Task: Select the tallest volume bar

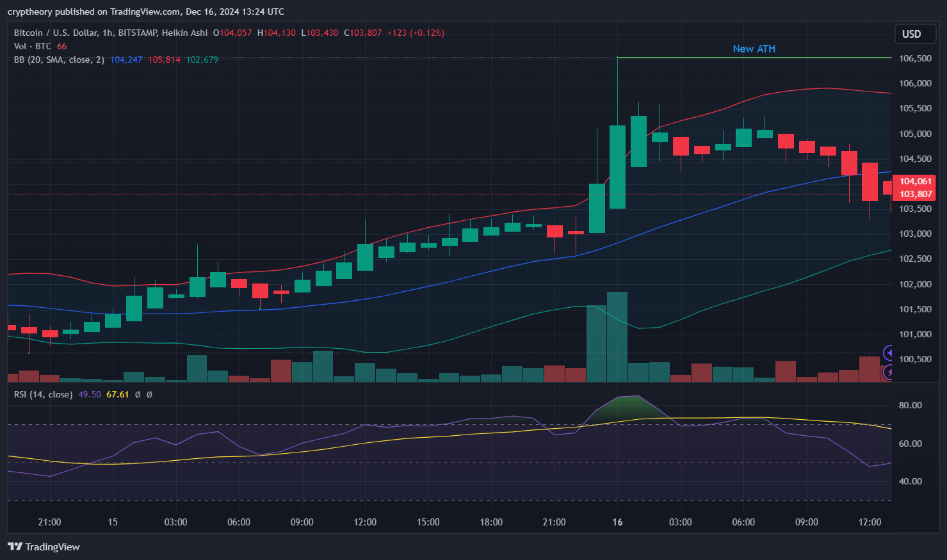Action: click(x=617, y=337)
